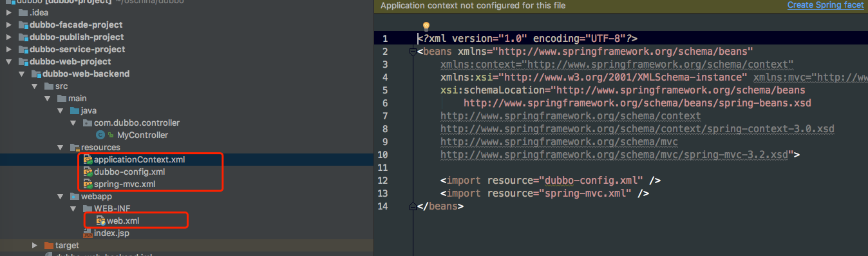Image resolution: width=868 pixels, height=256 pixels.
Task: Select the dubbo-publish-project module
Action: (x=77, y=37)
